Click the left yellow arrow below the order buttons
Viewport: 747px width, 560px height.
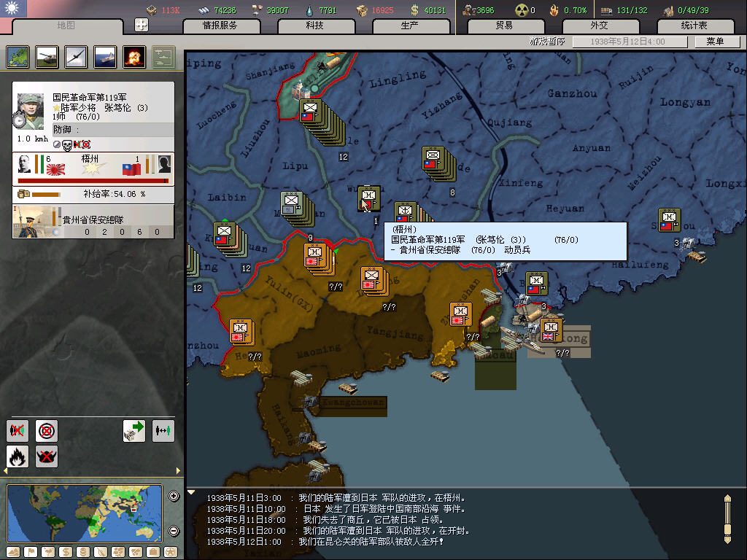tap(5, 471)
